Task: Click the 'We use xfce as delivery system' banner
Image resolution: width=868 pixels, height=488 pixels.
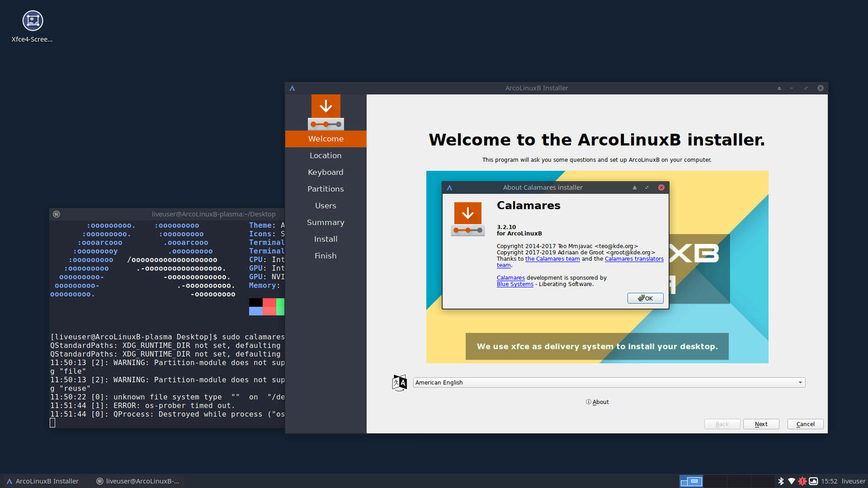Action: click(597, 346)
